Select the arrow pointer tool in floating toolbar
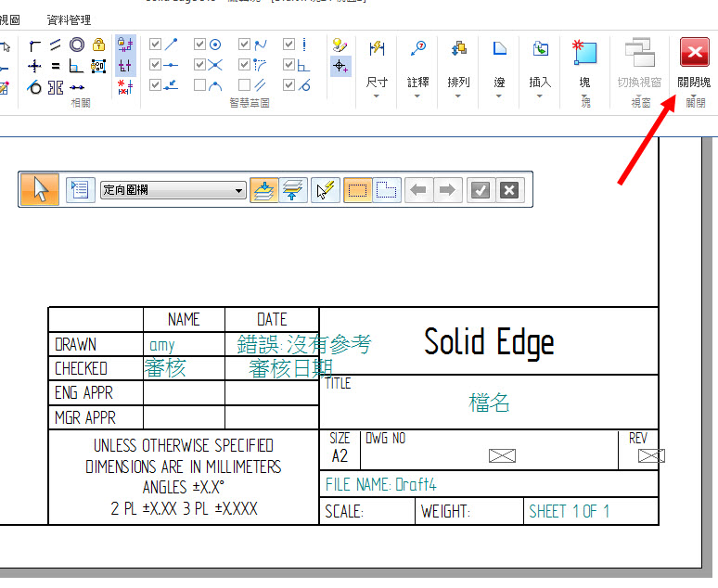This screenshot has width=718, height=588. (x=41, y=190)
